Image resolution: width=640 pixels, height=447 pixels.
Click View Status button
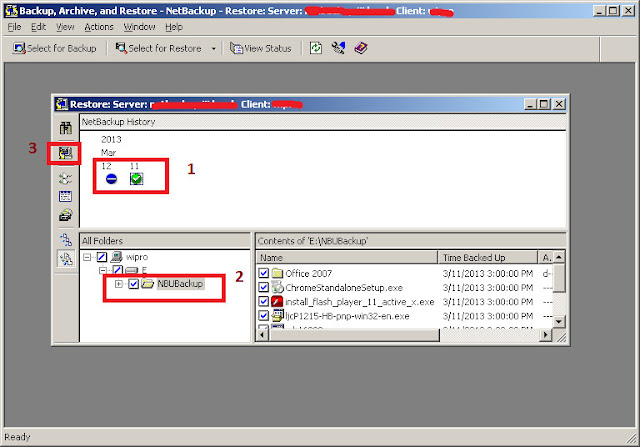coord(261,48)
